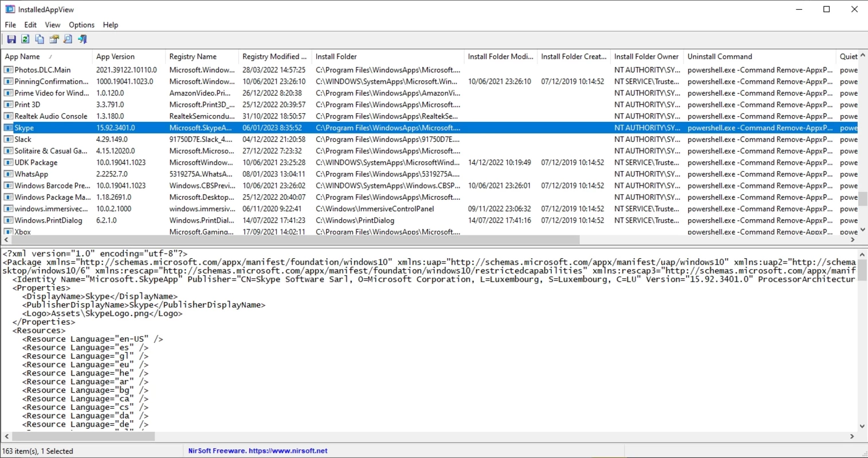Select the Windows Barcode Preview row

tap(430, 185)
